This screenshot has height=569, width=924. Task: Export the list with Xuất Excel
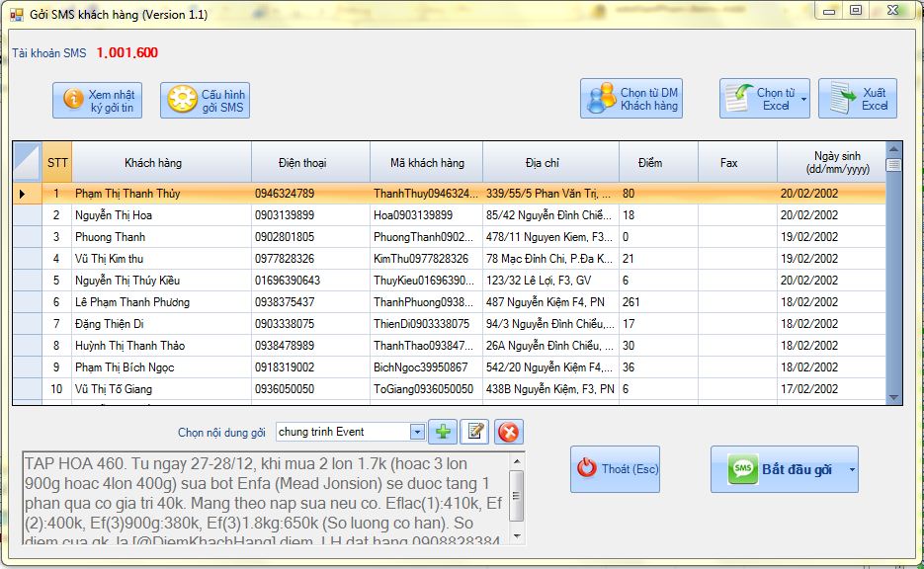[858, 99]
